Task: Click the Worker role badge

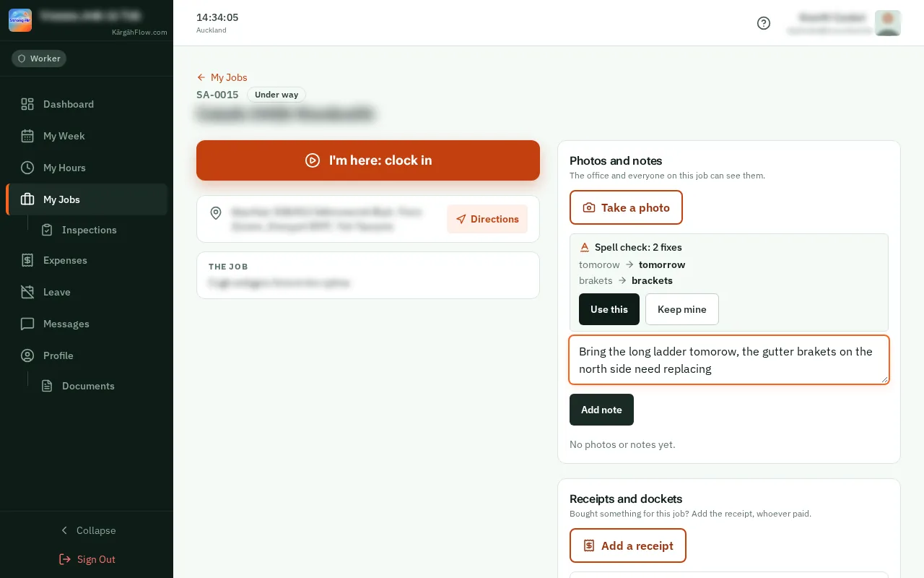Action: click(x=39, y=59)
